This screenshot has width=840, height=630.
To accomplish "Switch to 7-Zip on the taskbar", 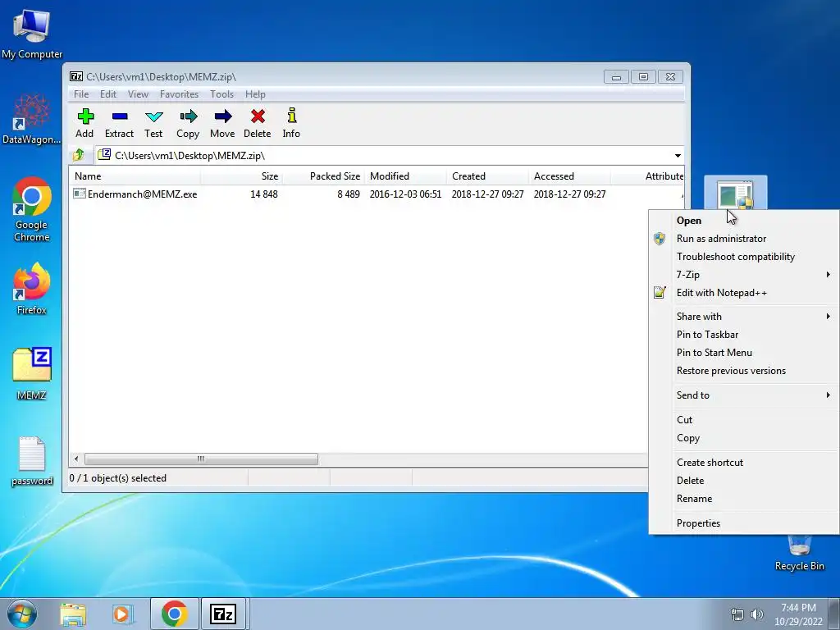I will [223, 614].
